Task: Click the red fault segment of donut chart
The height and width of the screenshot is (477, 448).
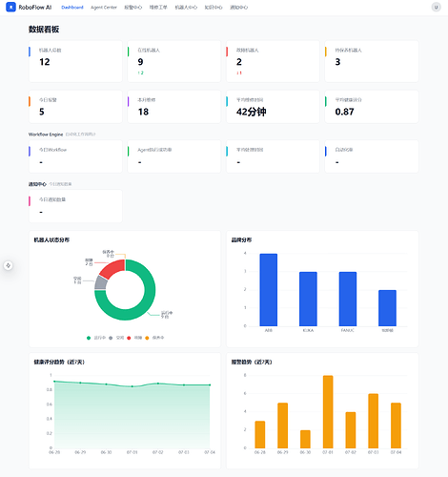Action: (112, 268)
